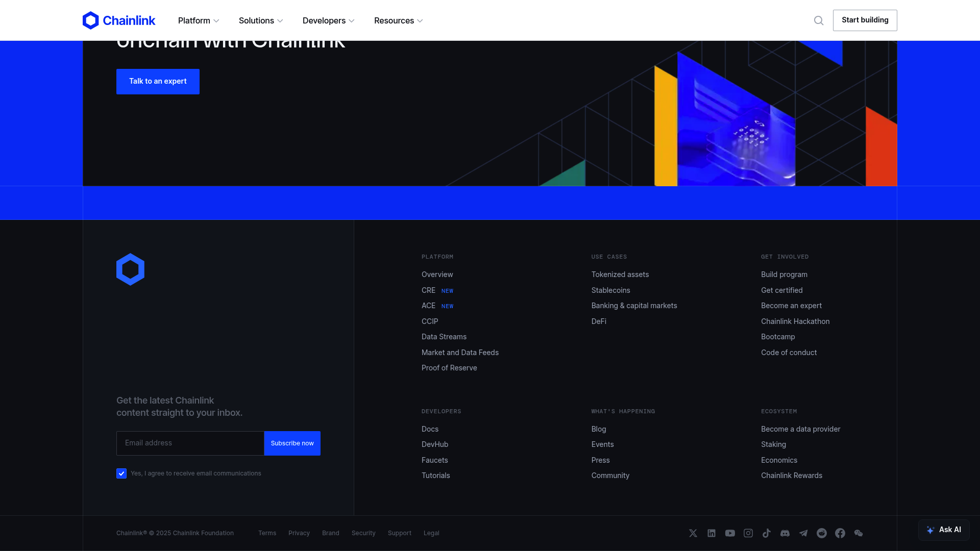Open the Tutorials link
The width and height of the screenshot is (980, 551).
[436, 475]
